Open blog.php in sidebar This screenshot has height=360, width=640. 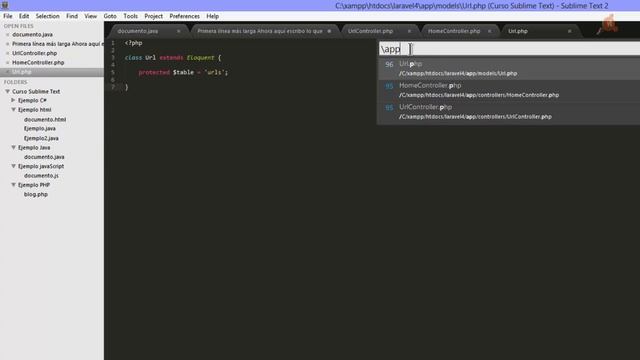pos(36,195)
